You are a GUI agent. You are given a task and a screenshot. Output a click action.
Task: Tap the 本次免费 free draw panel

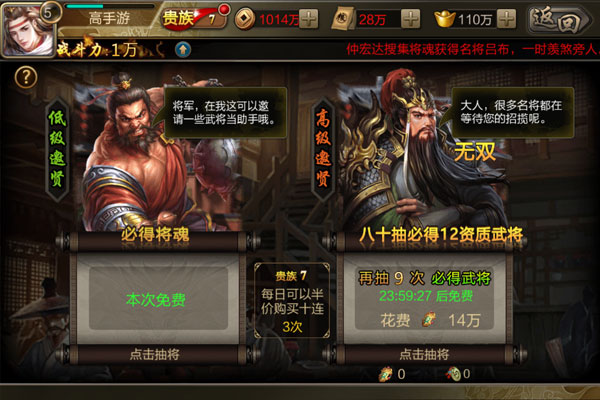tap(158, 299)
